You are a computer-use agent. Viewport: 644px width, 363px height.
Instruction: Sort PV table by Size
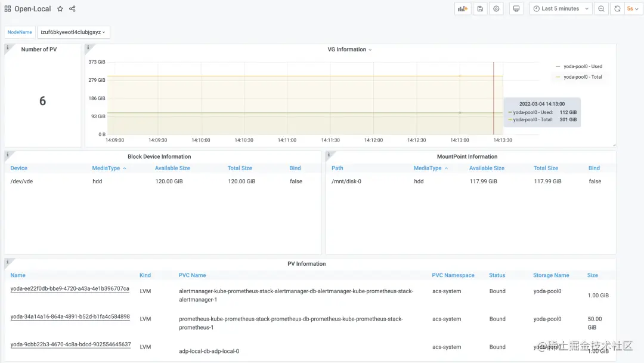click(592, 275)
